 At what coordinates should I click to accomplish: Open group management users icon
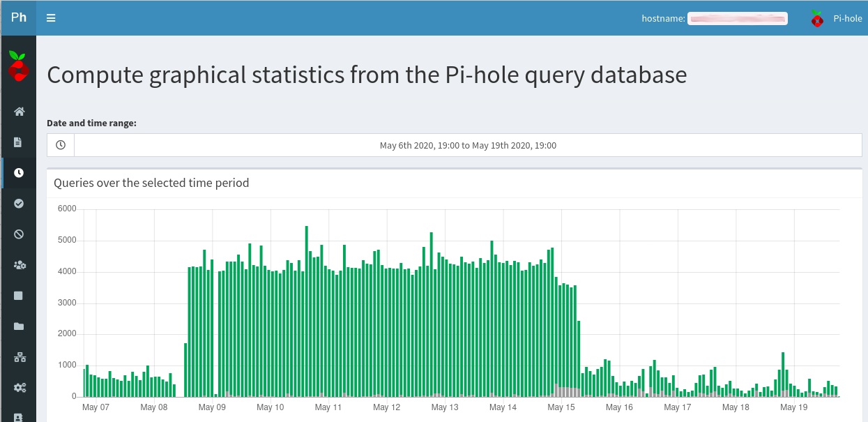19,265
